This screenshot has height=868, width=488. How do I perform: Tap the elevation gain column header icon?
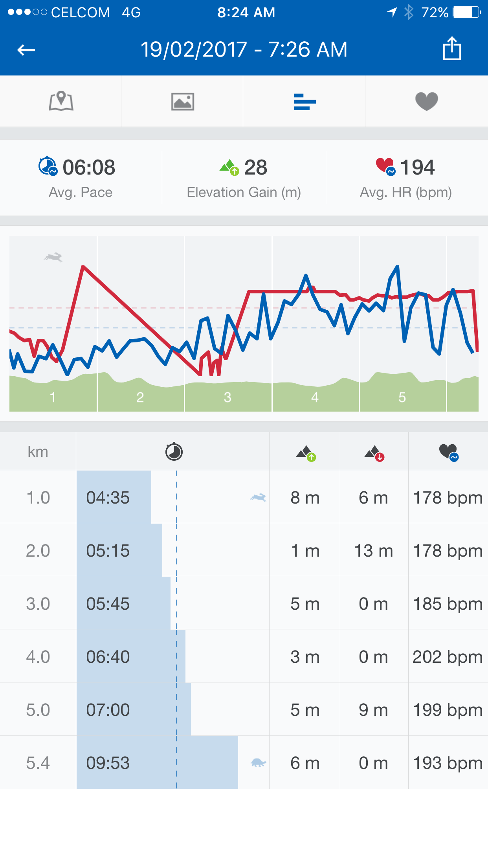pos(306,453)
